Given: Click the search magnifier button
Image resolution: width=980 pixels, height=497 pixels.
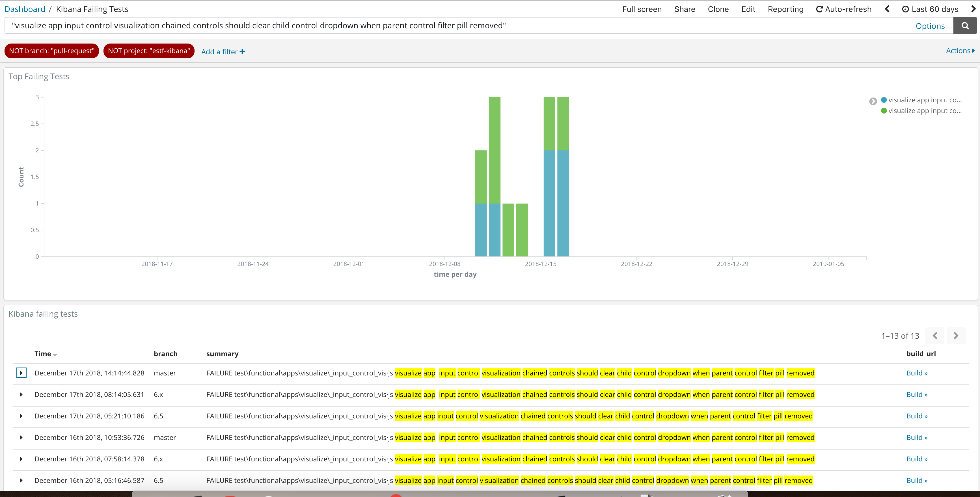Looking at the screenshot, I should click(965, 26).
